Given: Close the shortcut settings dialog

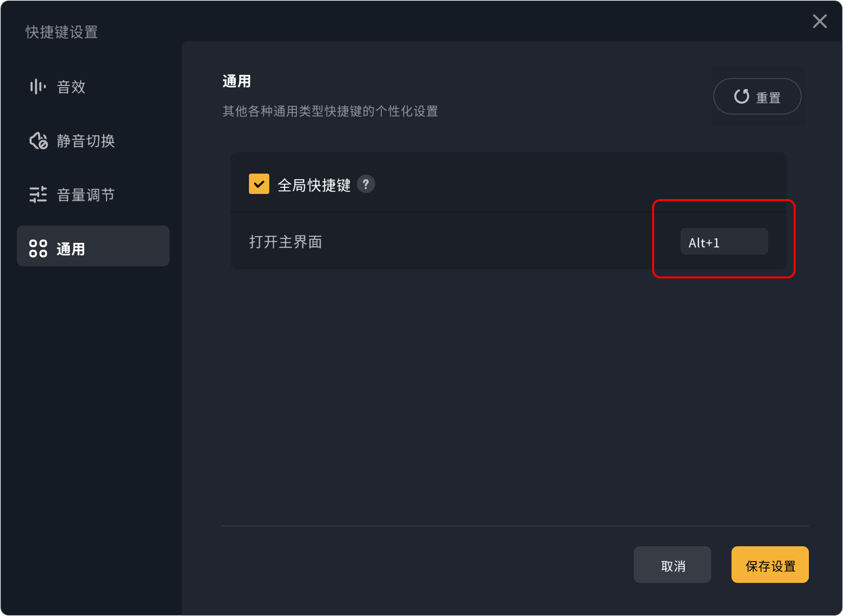Looking at the screenshot, I should [x=820, y=21].
